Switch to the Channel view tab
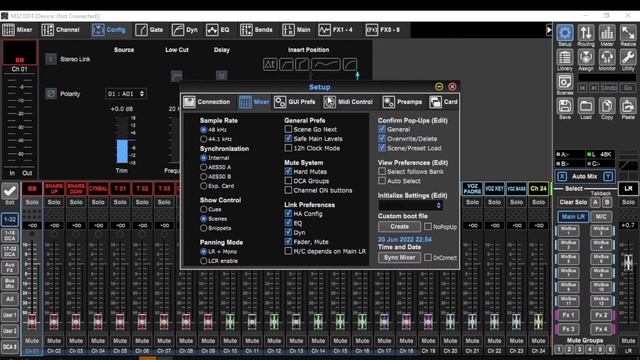Viewport: 640px width, 360px height. tap(60, 30)
